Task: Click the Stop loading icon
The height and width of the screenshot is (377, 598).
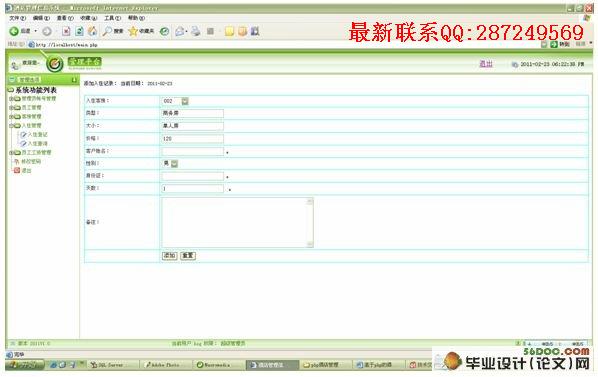Action: (x=66, y=31)
